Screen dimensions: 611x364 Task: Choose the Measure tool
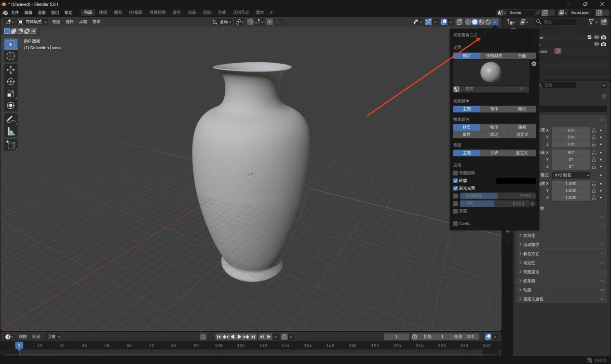11,131
